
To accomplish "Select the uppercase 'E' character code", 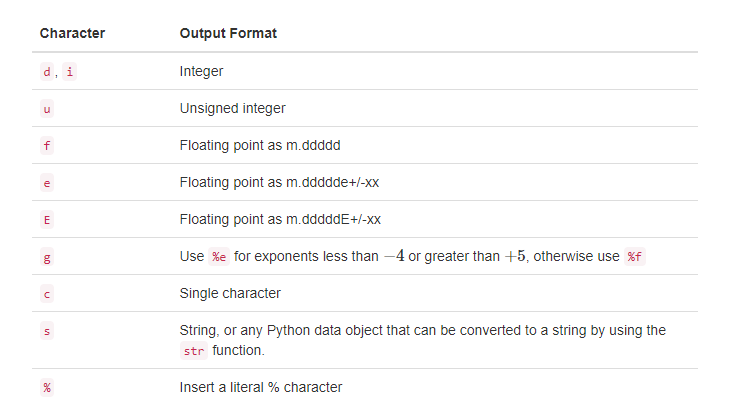I will click(x=47, y=220).
